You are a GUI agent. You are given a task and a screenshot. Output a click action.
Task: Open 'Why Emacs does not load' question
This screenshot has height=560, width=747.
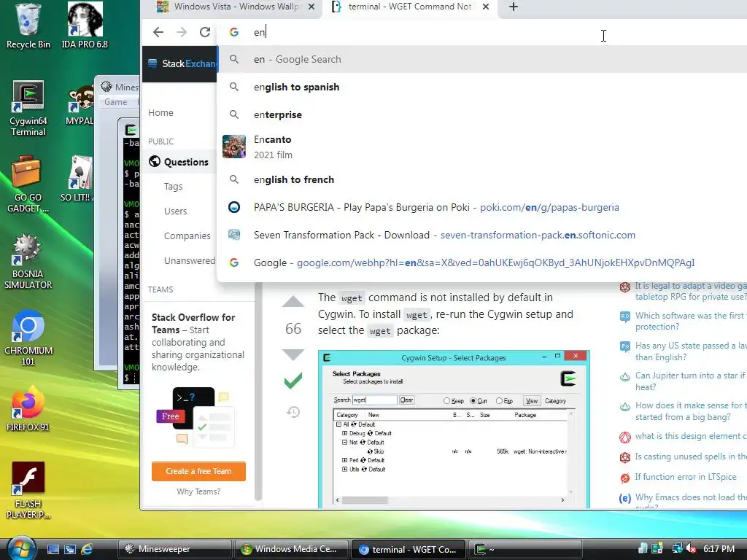(x=690, y=500)
